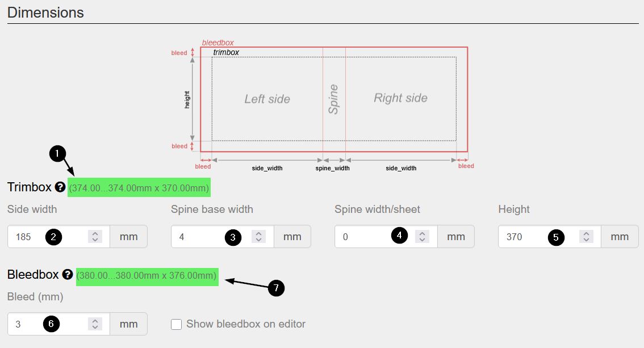Click the Bleed spinner arrows
This screenshot has height=348, width=644.
pyautogui.click(x=95, y=324)
